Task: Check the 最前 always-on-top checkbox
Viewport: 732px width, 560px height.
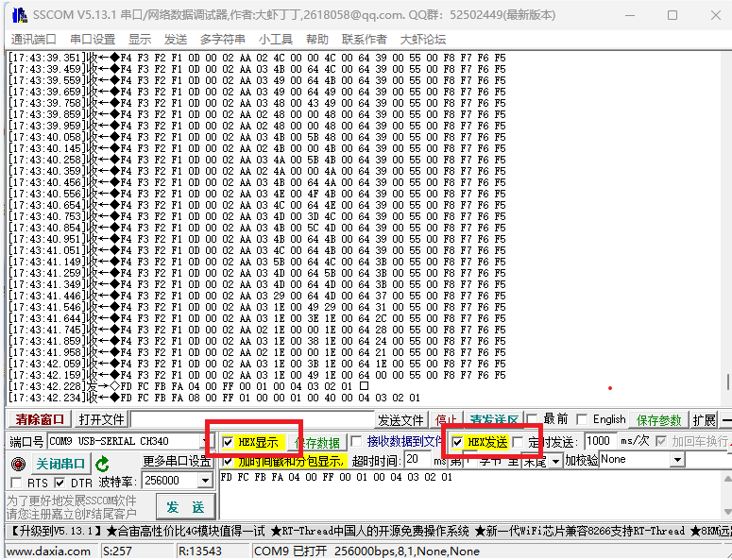Action: tap(531, 419)
